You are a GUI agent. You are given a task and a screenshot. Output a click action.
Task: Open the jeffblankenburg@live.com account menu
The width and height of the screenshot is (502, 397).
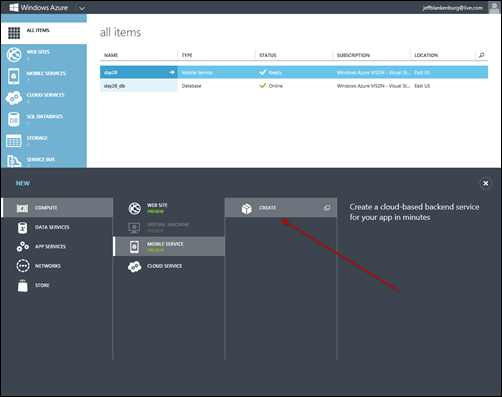452,8
